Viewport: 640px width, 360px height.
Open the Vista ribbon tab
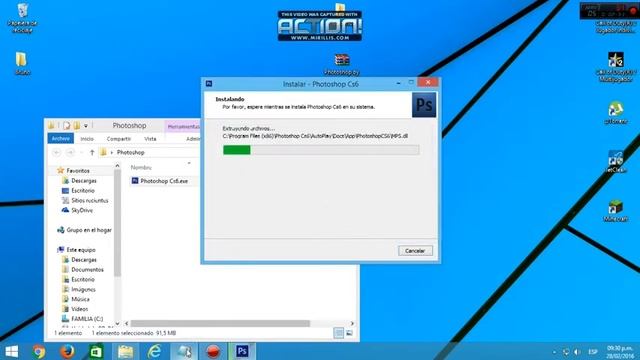click(150, 139)
